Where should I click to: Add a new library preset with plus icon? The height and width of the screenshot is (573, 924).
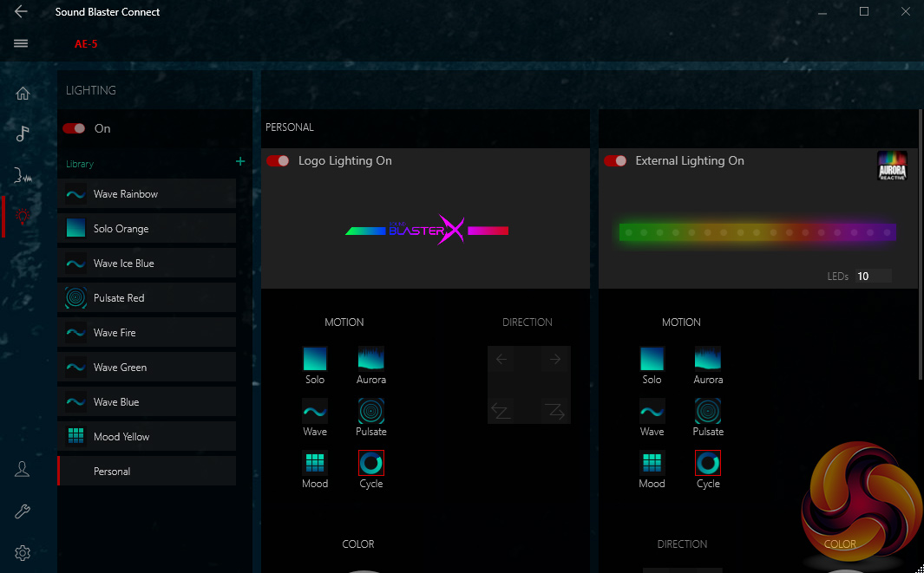click(x=239, y=161)
